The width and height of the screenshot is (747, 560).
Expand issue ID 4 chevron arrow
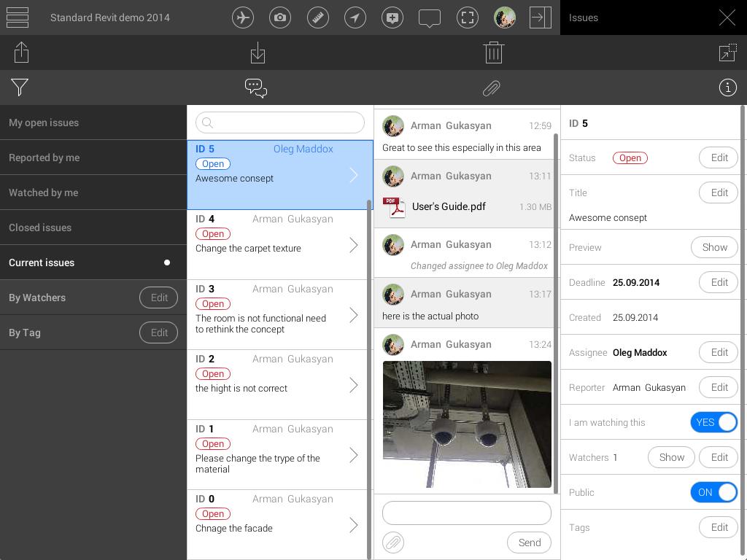[354, 245]
